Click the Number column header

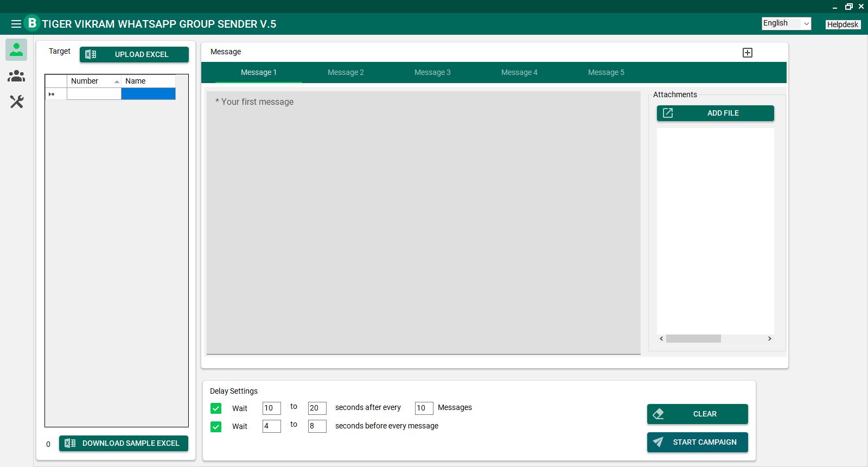(x=94, y=81)
